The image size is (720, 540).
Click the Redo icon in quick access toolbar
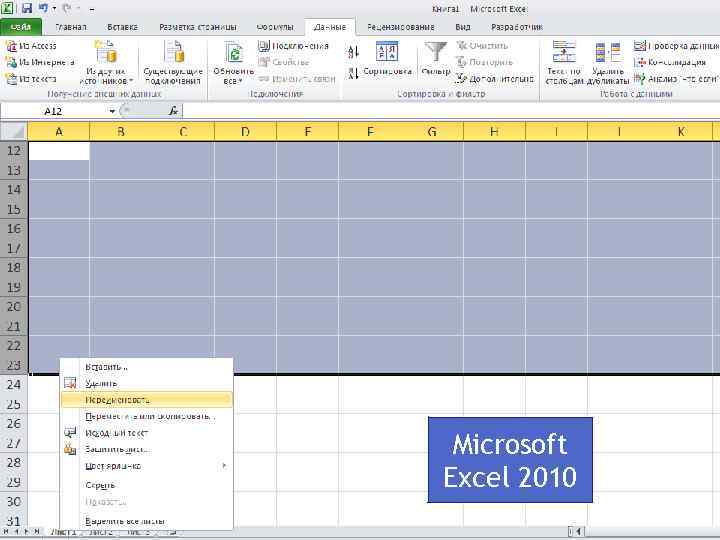pyautogui.click(x=68, y=8)
